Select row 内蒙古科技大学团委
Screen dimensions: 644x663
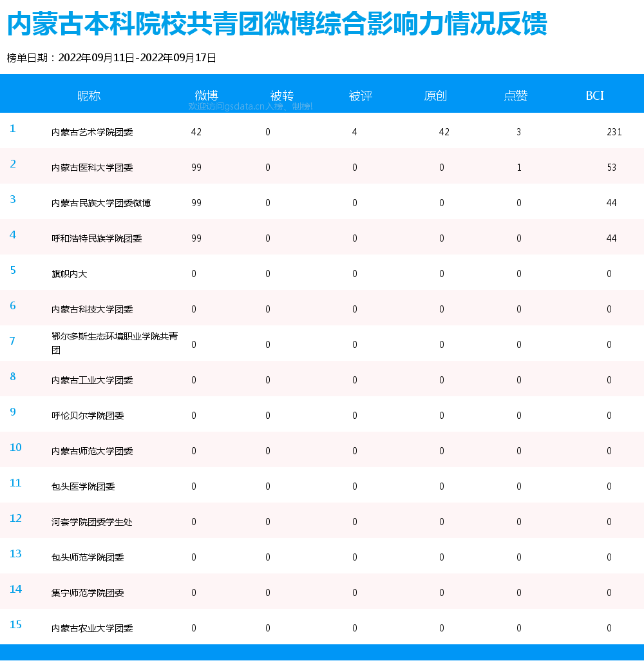[322, 308]
